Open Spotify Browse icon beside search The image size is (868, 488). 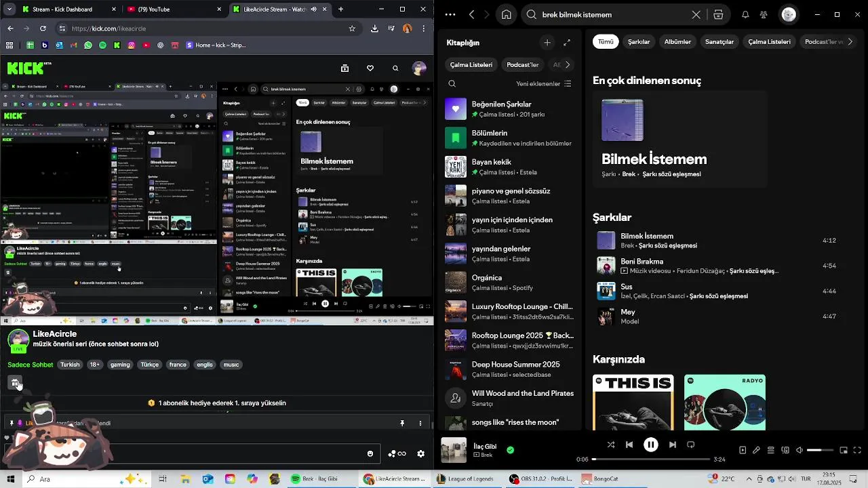[x=718, y=15]
